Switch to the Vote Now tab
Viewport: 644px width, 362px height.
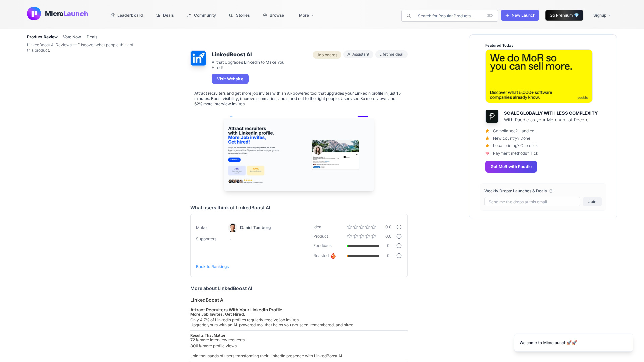(72, 37)
